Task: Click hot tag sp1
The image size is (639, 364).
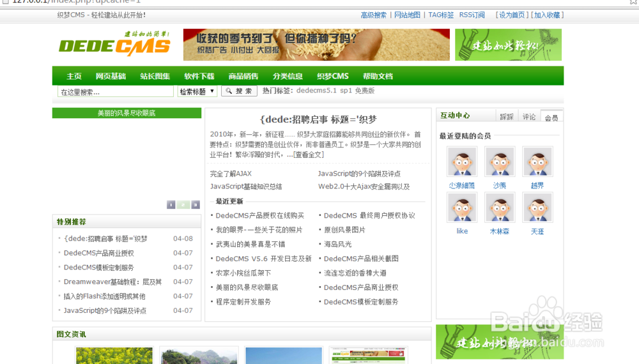Action: 346,91
